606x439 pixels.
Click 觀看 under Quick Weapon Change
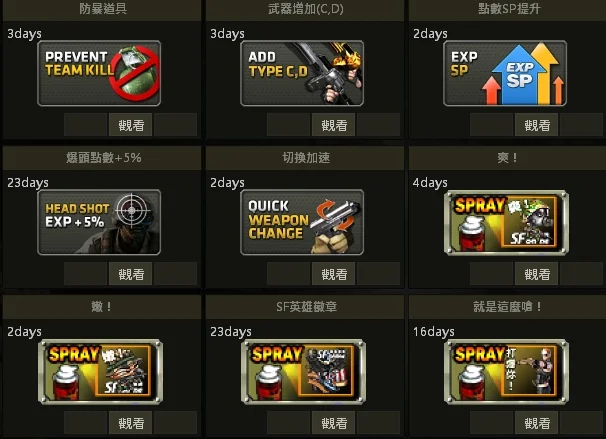(x=334, y=274)
